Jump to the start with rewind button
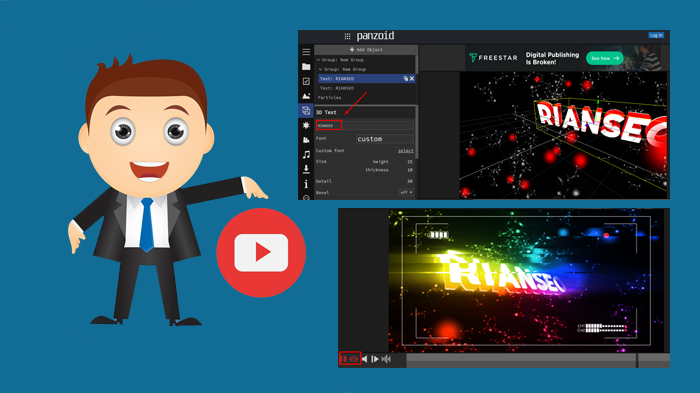The height and width of the screenshot is (393, 700). click(x=365, y=359)
